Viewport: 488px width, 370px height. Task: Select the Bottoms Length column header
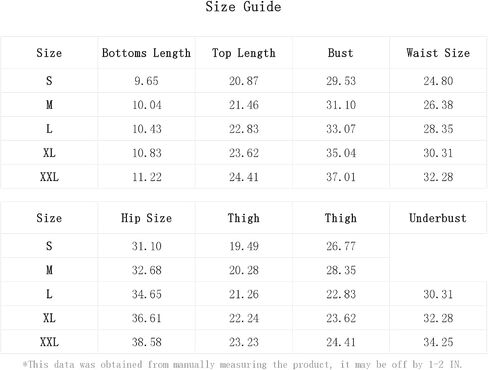point(146,53)
